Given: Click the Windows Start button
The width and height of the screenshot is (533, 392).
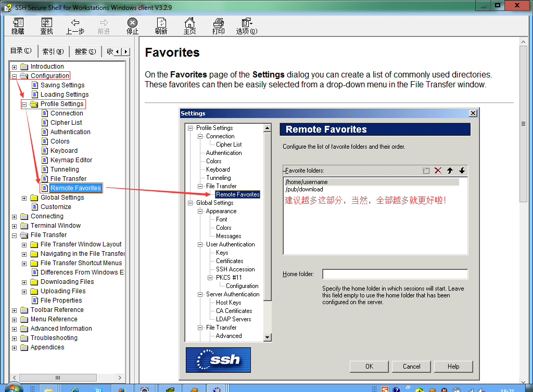Looking at the screenshot, I should [13, 387].
